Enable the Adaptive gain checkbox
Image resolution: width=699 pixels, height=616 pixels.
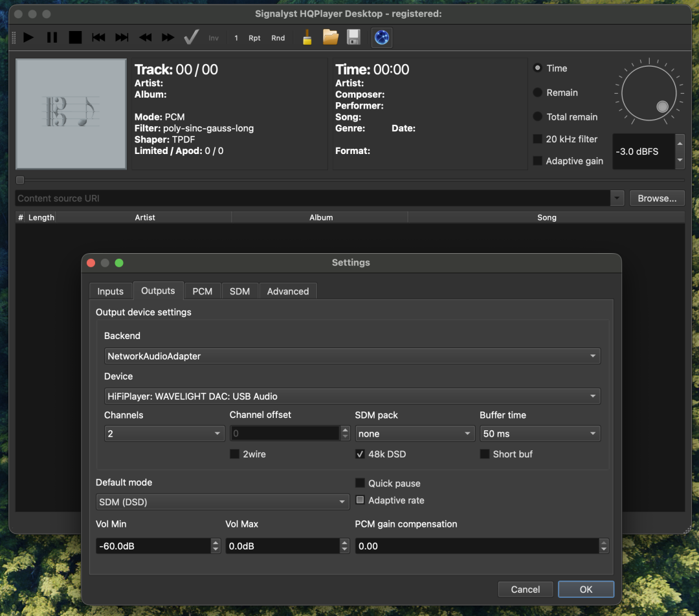(x=538, y=160)
